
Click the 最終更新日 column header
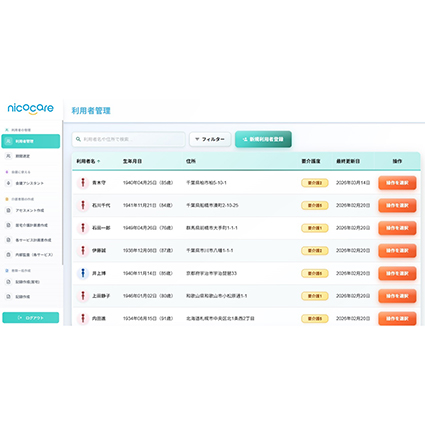(348, 161)
